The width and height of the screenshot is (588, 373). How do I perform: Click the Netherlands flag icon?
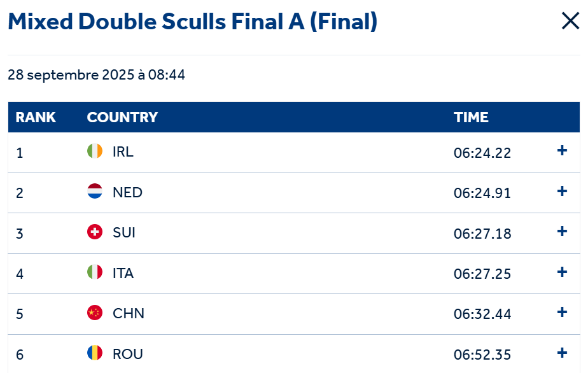tap(94, 192)
